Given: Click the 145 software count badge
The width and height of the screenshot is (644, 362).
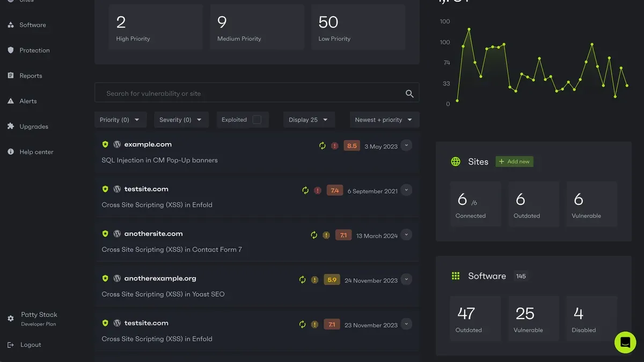Looking at the screenshot, I should [521, 276].
